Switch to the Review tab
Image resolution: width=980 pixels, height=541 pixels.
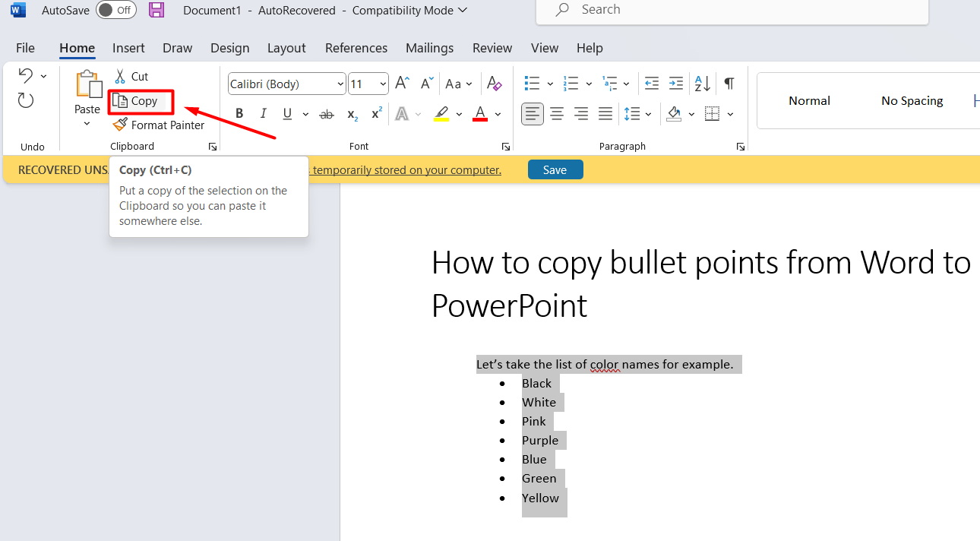[x=492, y=48]
